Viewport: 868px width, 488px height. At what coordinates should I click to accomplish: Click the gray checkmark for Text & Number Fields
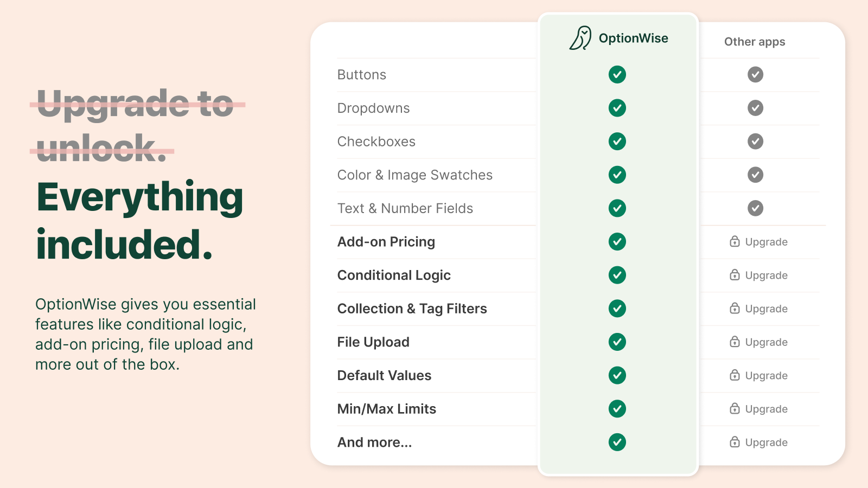click(755, 208)
